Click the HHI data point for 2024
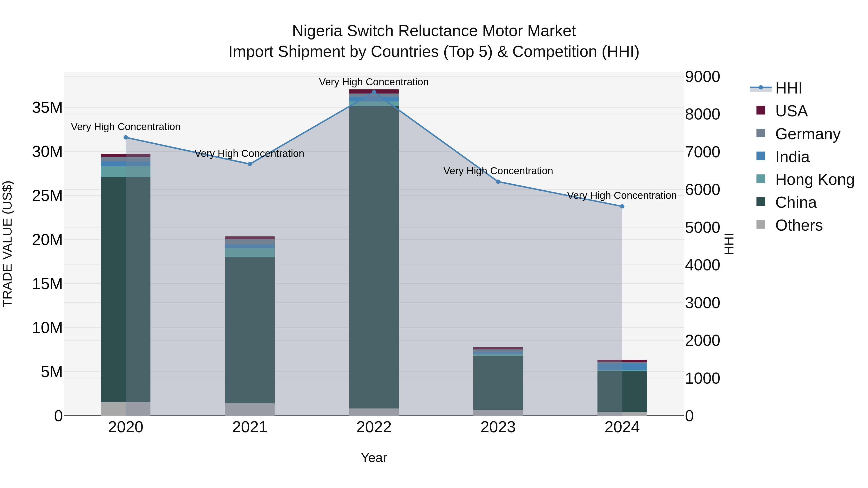Viewport: 868px width, 488px height. [x=622, y=207]
